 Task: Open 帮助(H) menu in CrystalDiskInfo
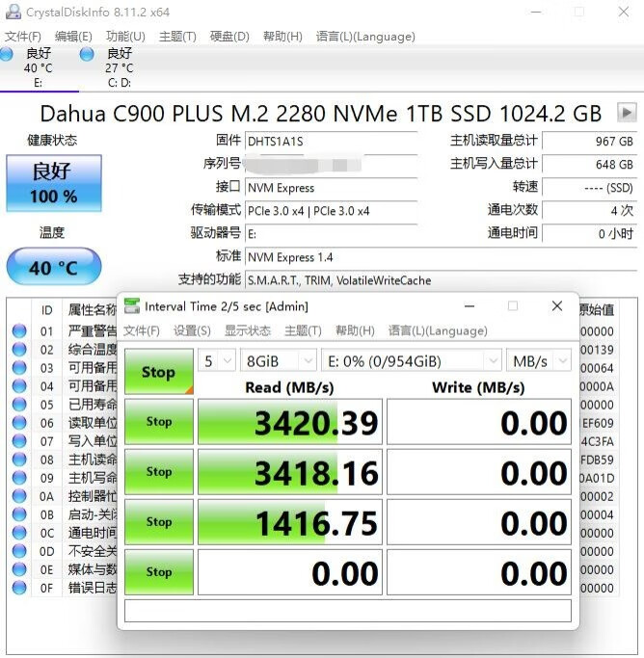(282, 37)
